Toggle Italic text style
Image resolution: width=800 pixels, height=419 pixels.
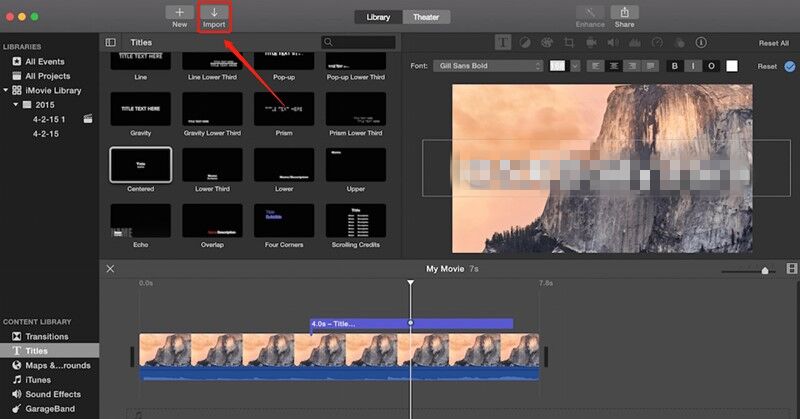692,66
